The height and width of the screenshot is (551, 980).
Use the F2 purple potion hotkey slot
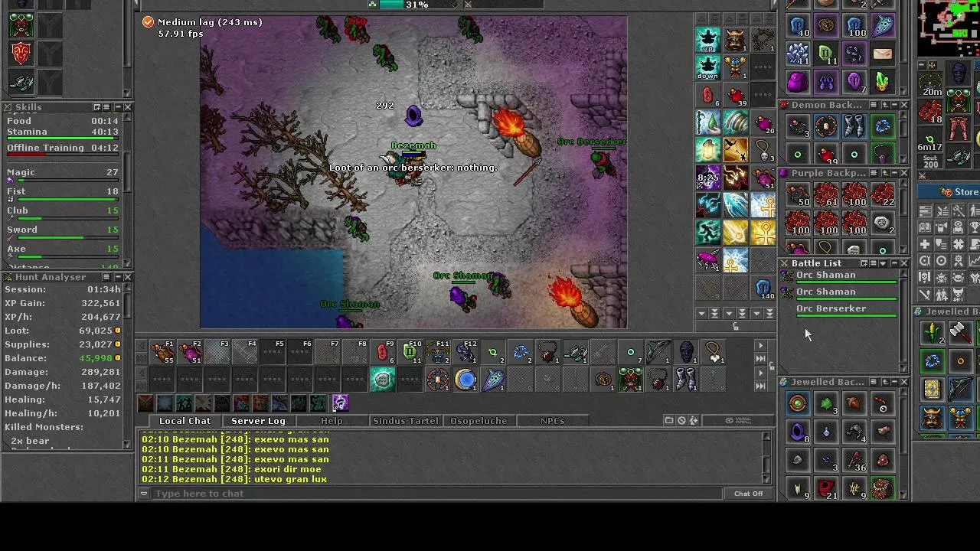click(190, 352)
